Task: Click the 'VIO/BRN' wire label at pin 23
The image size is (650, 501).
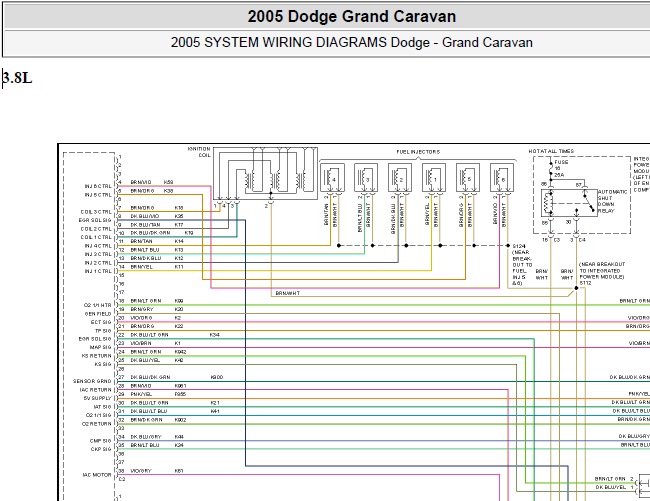Action: [141, 343]
